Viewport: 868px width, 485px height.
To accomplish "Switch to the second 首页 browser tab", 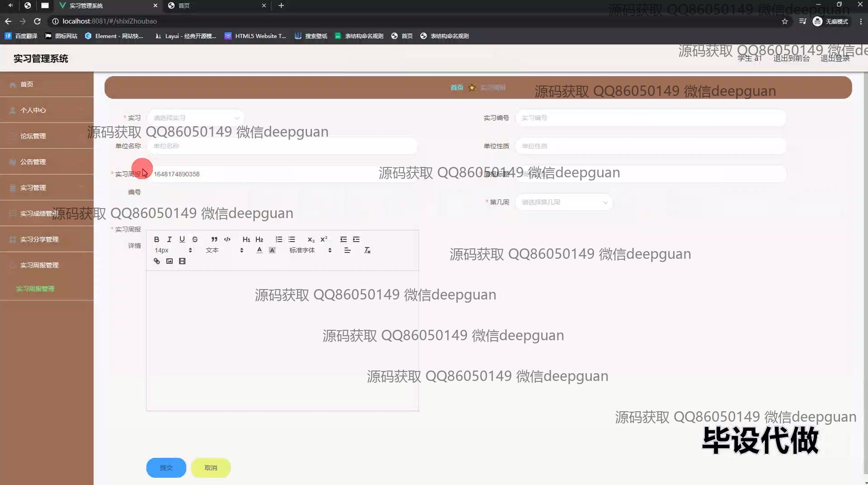I will click(x=217, y=5).
